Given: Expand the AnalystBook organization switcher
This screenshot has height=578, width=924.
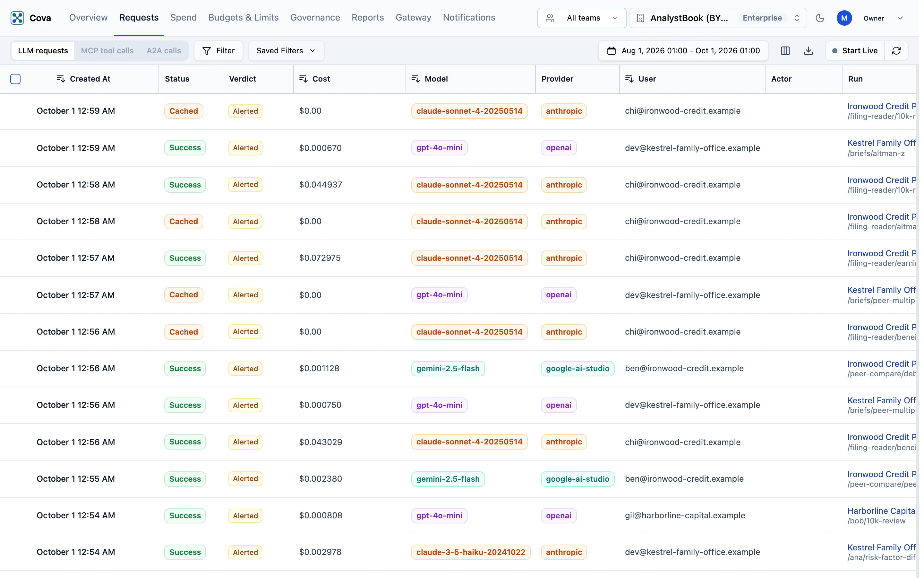Looking at the screenshot, I should pyautogui.click(x=718, y=18).
